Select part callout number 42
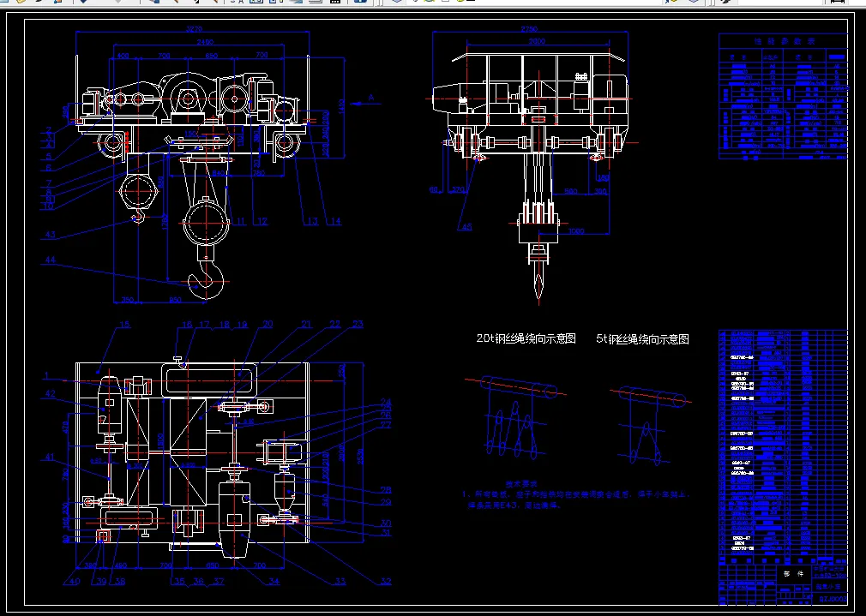866x616 pixels. 51,393
